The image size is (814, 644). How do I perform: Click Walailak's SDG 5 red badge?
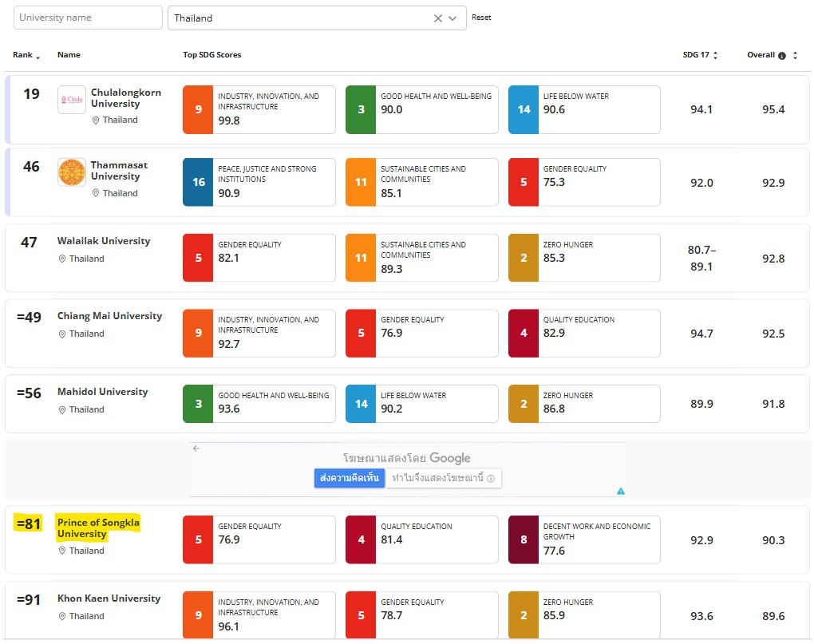[x=198, y=258]
